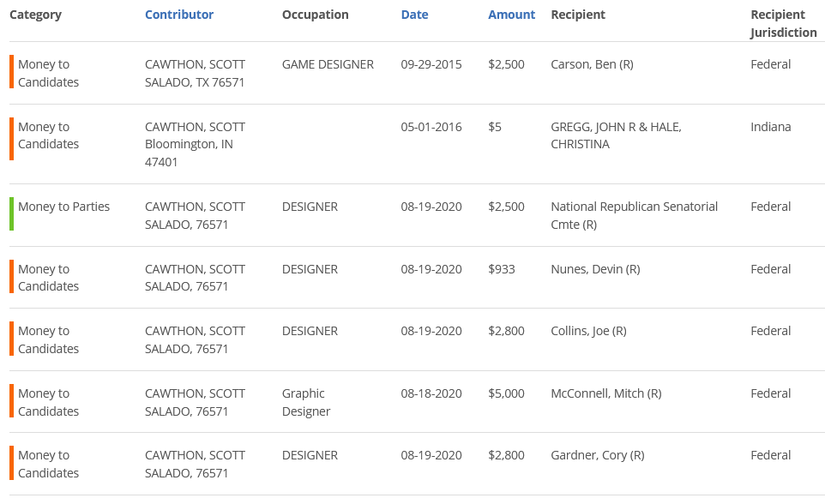825x504 pixels.
Task: Click recipient Nunes, Devin (R)
Action: (595, 269)
